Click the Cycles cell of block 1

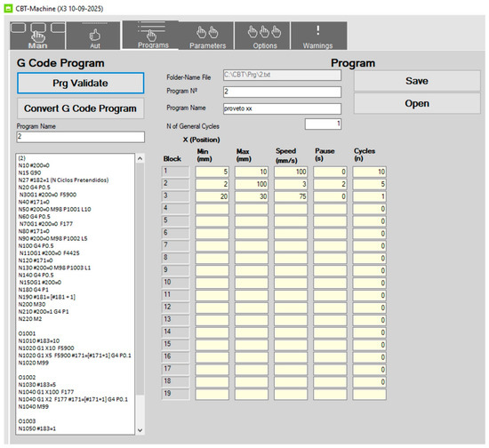369,172
